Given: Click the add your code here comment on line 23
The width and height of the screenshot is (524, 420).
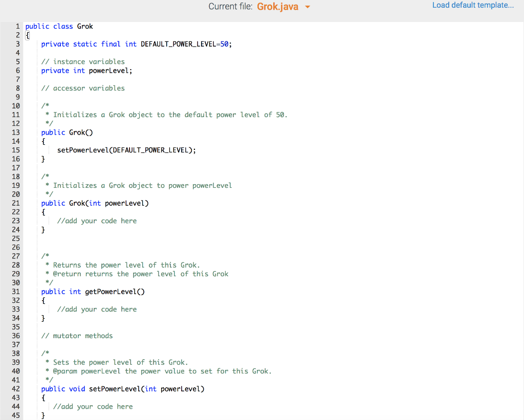Looking at the screenshot, I should [x=97, y=220].
